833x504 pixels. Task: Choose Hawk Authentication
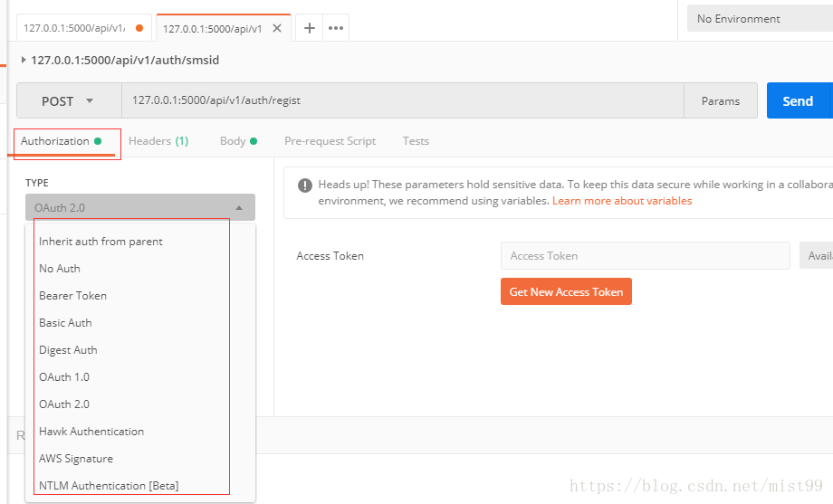pyautogui.click(x=140, y=431)
